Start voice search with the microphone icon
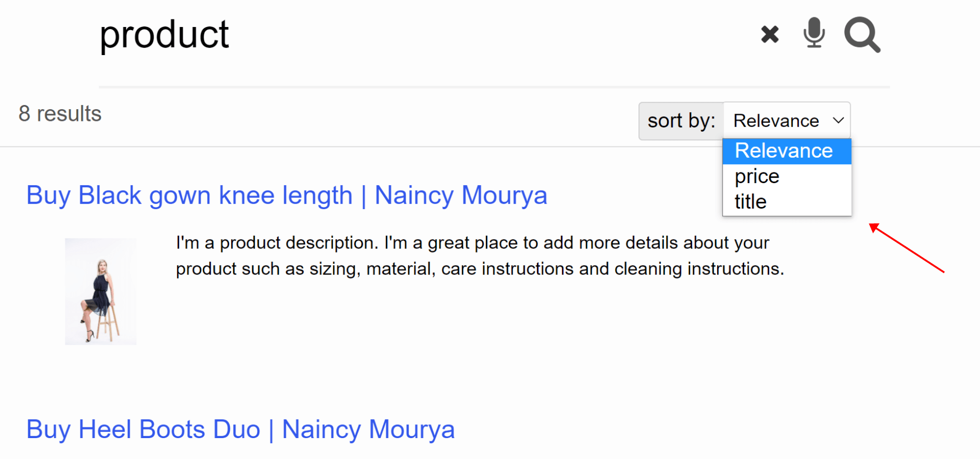This screenshot has height=459, width=980. click(x=814, y=33)
